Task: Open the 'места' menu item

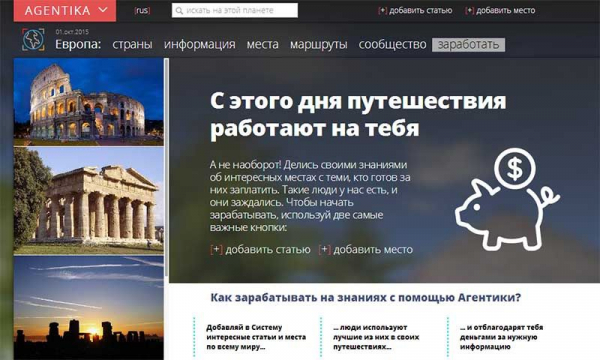Action: click(262, 44)
